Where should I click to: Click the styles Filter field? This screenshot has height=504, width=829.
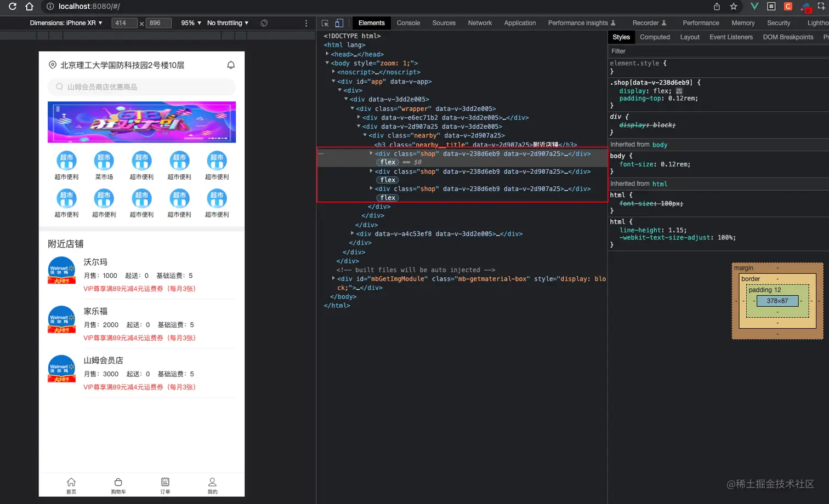click(718, 51)
